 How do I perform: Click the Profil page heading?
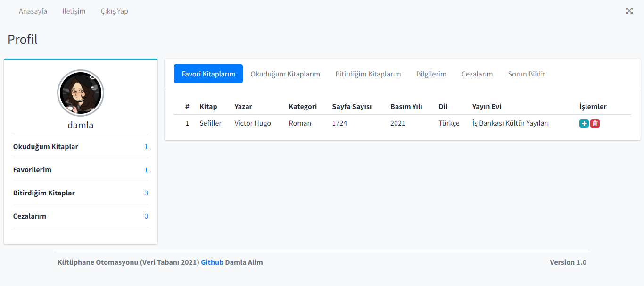pos(23,39)
